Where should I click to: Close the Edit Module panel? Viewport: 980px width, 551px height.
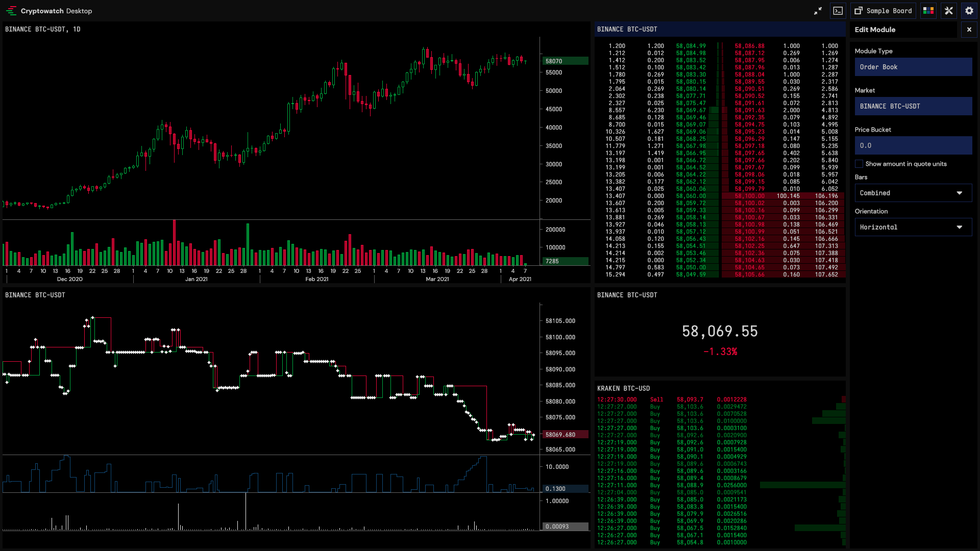(x=969, y=30)
